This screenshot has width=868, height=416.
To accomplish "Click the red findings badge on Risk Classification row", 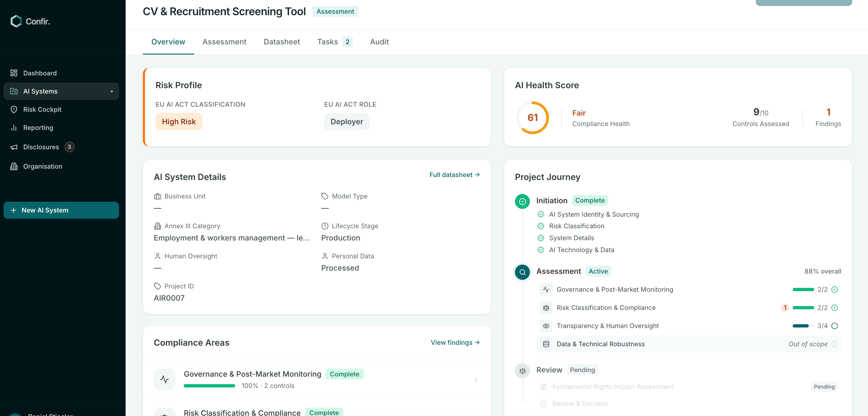I will 785,308.
